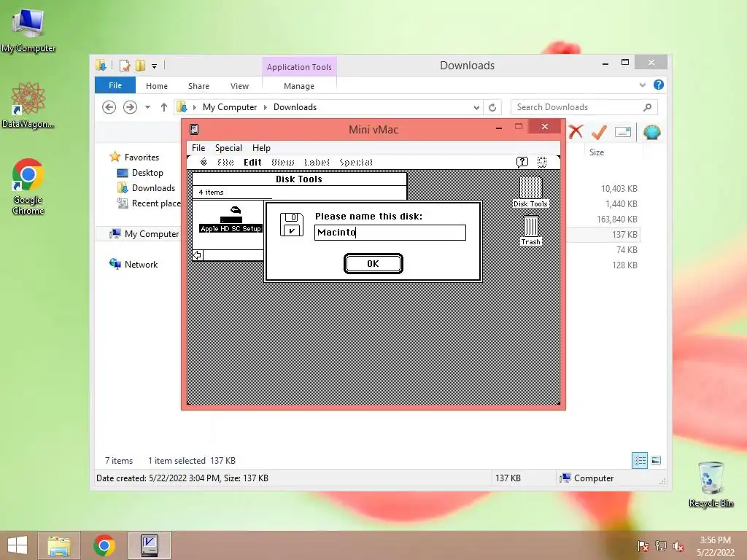Select the Apple HD SC Setup icon
The width and height of the screenshot is (747, 560).
[x=231, y=219]
